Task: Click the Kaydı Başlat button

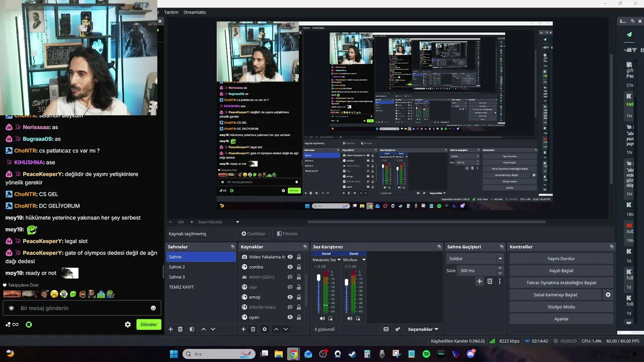Action: [x=561, y=270]
